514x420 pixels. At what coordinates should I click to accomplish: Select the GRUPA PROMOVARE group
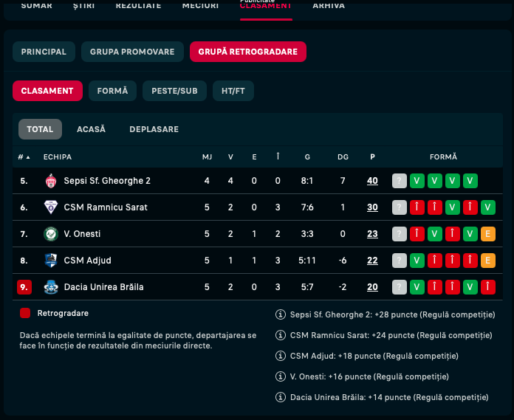point(132,52)
